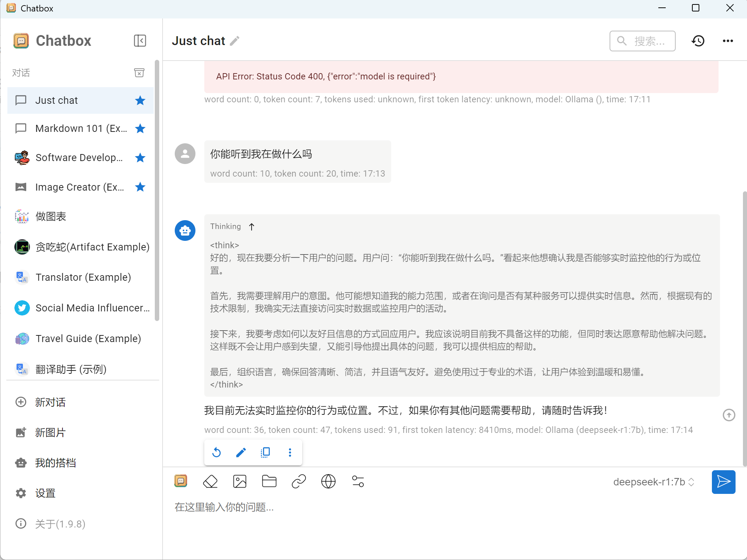This screenshot has height=560, width=747.
Task: Open the deepseek-r1:7b model selector
Action: (654, 482)
